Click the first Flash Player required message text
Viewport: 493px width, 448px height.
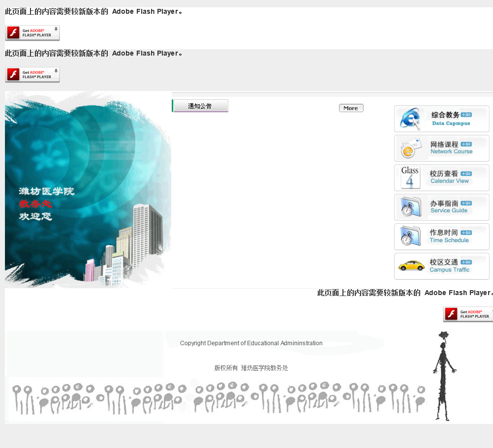[x=93, y=12]
